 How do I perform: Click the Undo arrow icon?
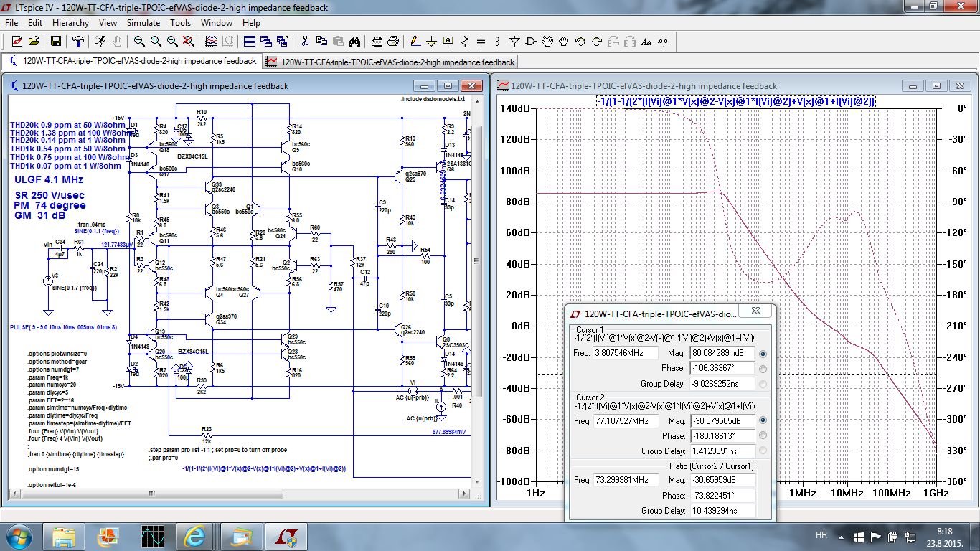tap(580, 41)
